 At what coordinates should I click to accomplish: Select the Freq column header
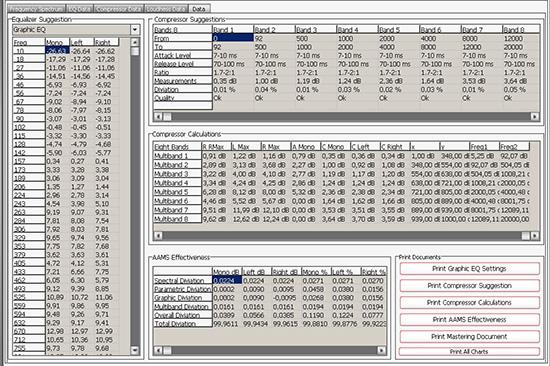(x=29, y=42)
